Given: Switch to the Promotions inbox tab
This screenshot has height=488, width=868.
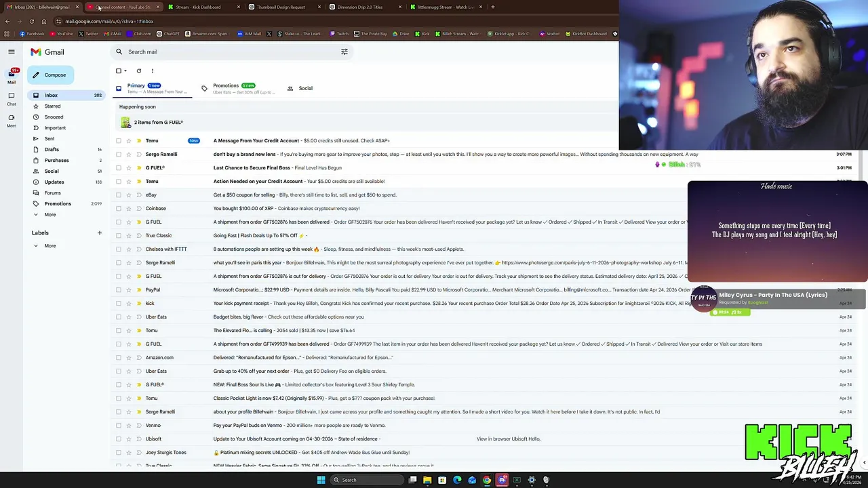Looking at the screenshot, I should pyautogui.click(x=237, y=88).
